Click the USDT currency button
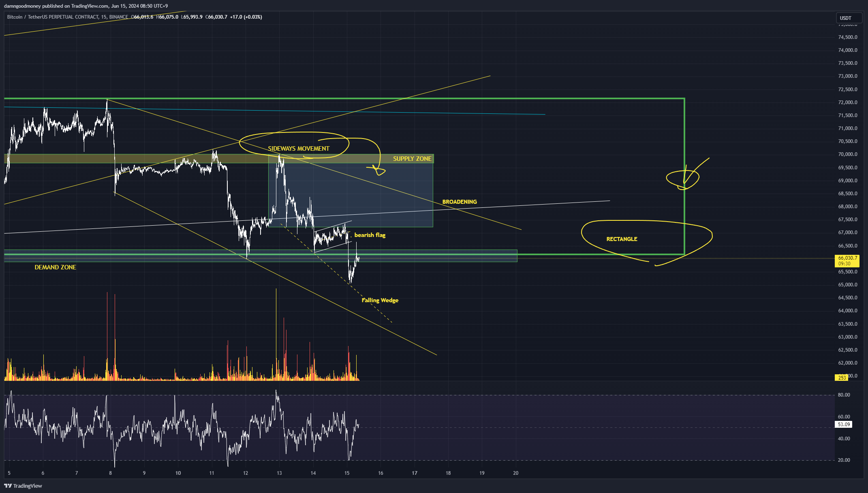Viewport: 868px width, 493px height. pos(849,18)
